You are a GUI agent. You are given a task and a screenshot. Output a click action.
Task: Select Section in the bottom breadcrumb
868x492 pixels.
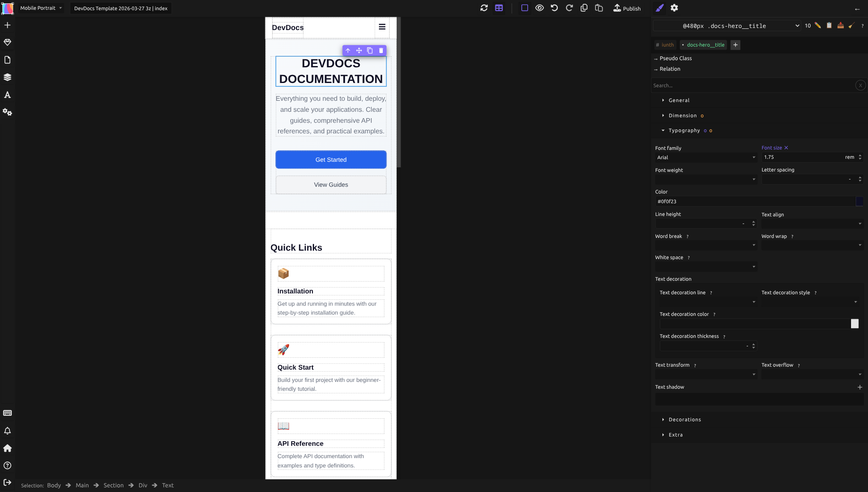[x=113, y=485]
